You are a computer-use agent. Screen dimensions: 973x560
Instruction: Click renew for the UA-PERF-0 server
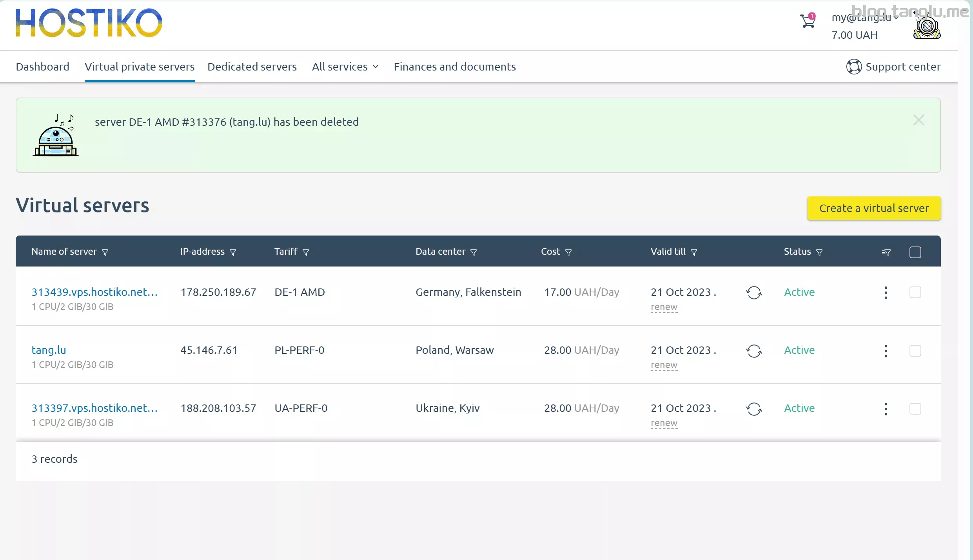[664, 423]
